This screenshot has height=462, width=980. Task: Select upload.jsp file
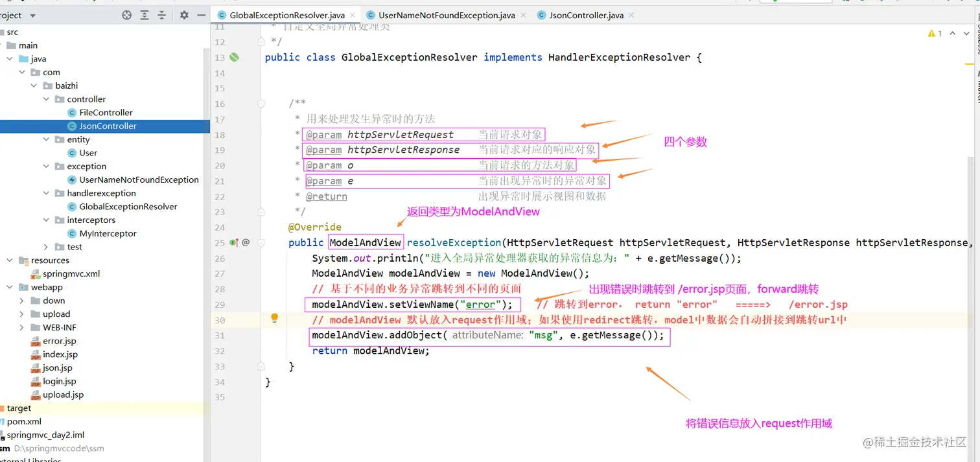(x=63, y=395)
